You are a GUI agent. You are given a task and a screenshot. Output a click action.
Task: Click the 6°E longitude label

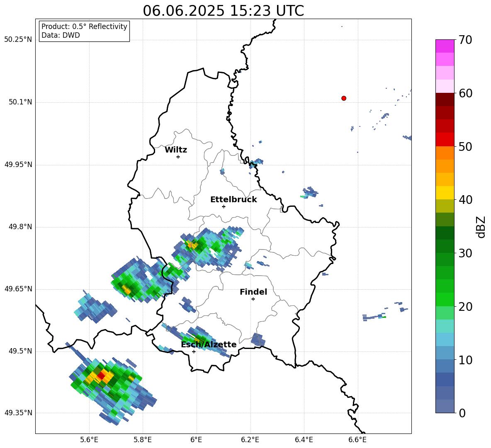[x=196, y=440]
